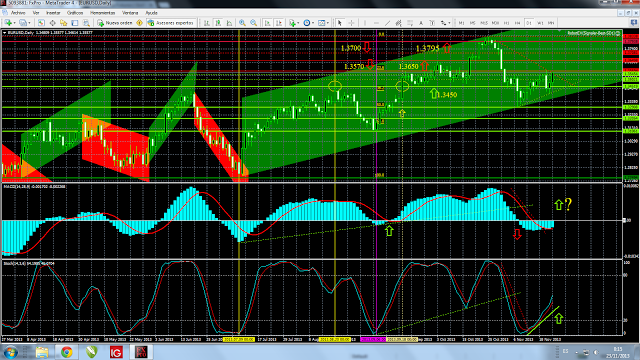The width and height of the screenshot is (640, 360).
Task: Open the Herramientas menu
Action: (103, 13)
